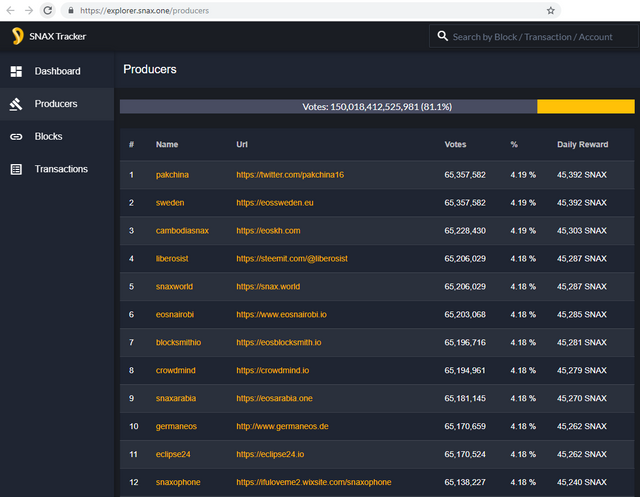This screenshot has width=640, height=497.
Task: Visit https://eossweden.eu link
Action: tap(275, 203)
